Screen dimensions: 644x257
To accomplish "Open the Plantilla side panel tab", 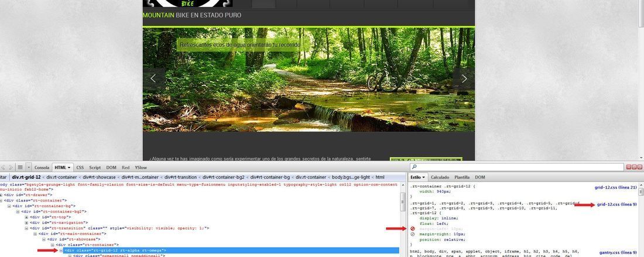I will pyautogui.click(x=462, y=177).
